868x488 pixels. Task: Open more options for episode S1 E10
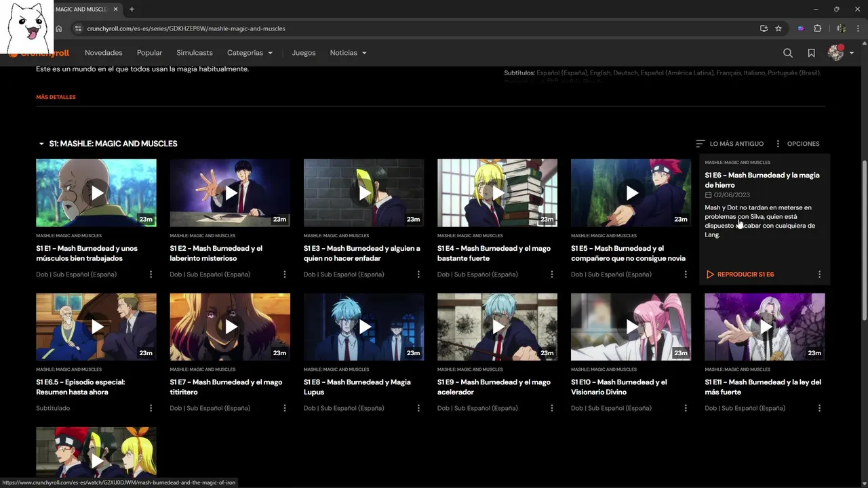coord(686,408)
